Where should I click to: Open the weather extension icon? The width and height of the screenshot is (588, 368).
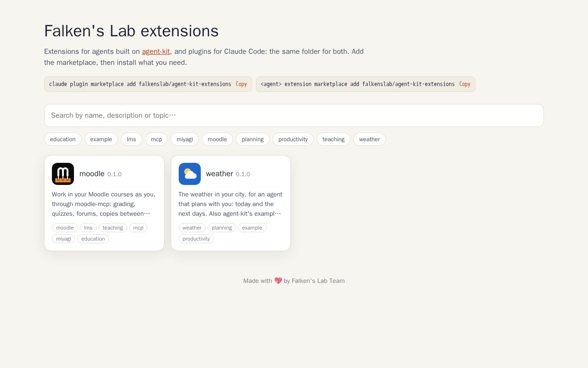[x=190, y=174]
